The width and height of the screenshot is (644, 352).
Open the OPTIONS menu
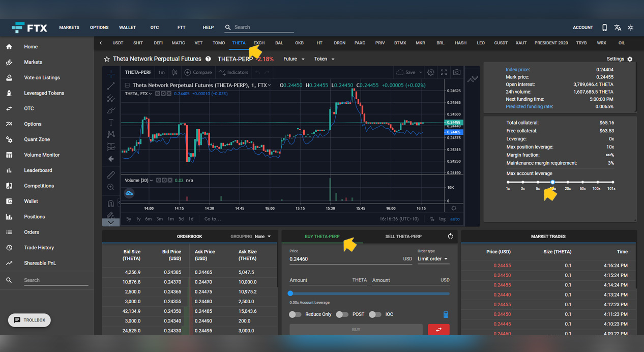[x=99, y=27]
